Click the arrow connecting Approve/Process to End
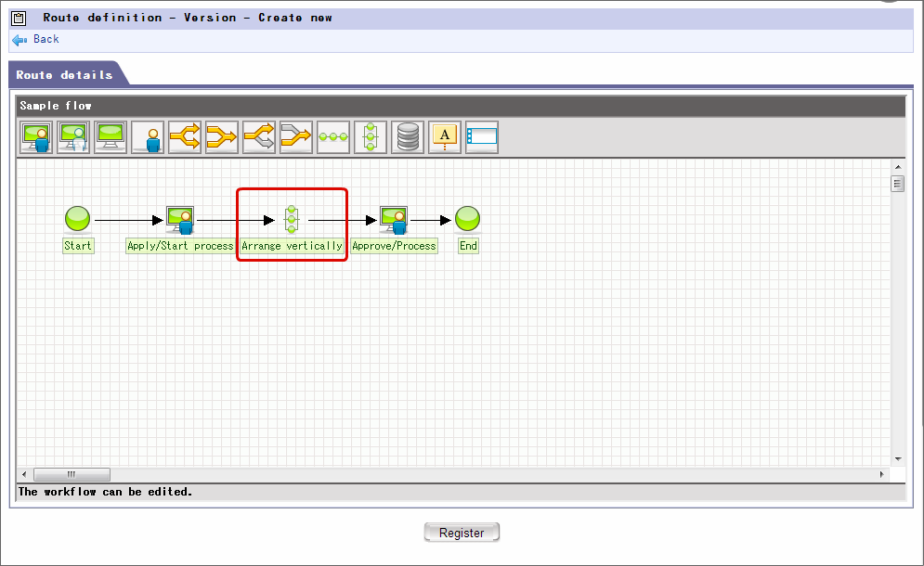This screenshot has height=566, width=924. [x=431, y=220]
